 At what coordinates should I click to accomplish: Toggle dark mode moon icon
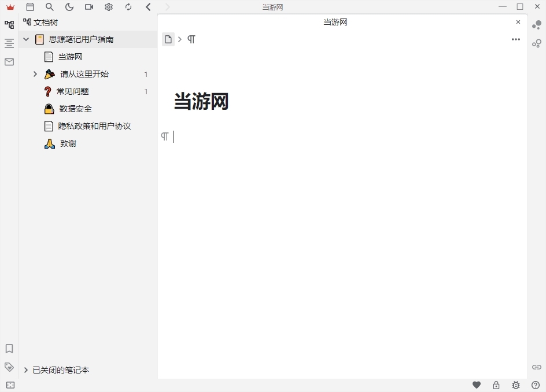tap(69, 7)
